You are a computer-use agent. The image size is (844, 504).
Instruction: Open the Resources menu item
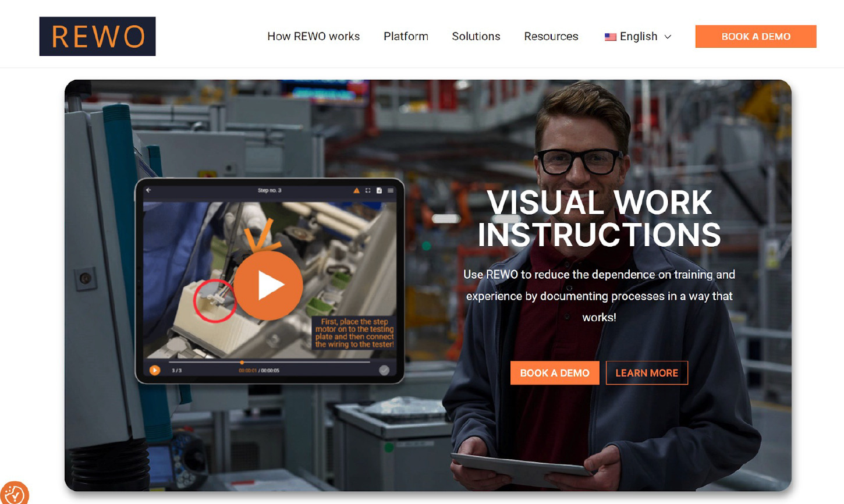tap(551, 36)
